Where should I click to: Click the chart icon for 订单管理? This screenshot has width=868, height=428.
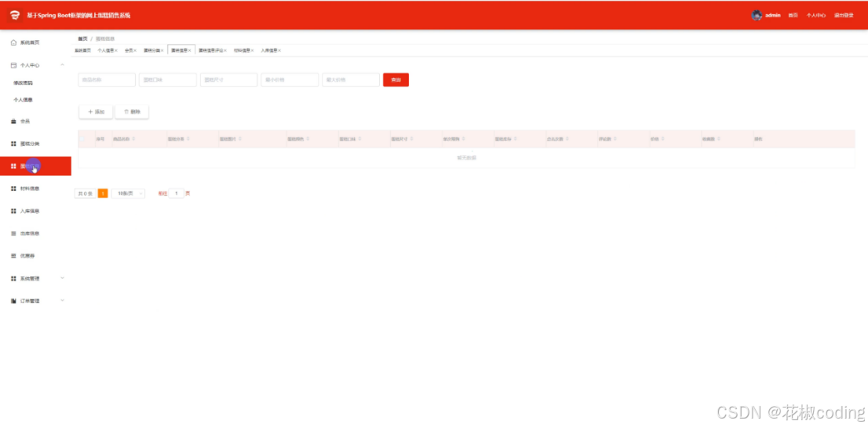(14, 302)
